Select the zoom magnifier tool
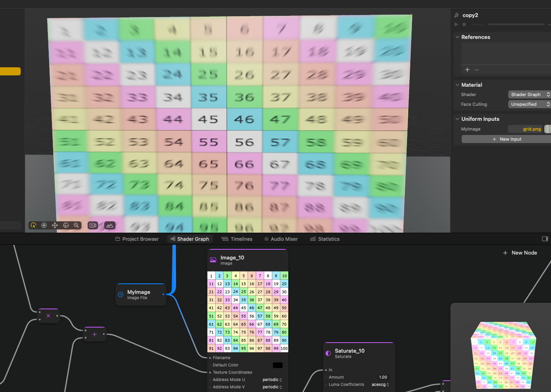This screenshot has width=551, height=392. (x=76, y=225)
